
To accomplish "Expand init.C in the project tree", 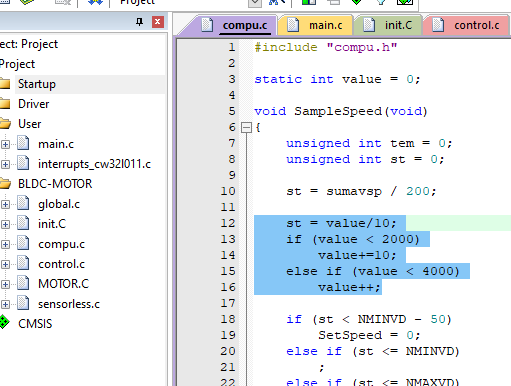I will click(5, 224).
